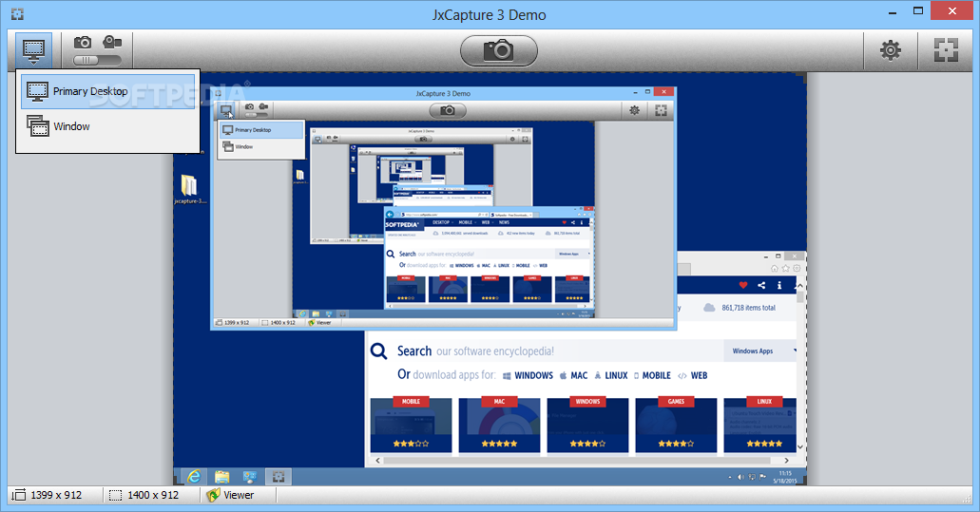Toggle the photo/video mode slider switch
The height and width of the screenshot is (512, 980).
98,61
